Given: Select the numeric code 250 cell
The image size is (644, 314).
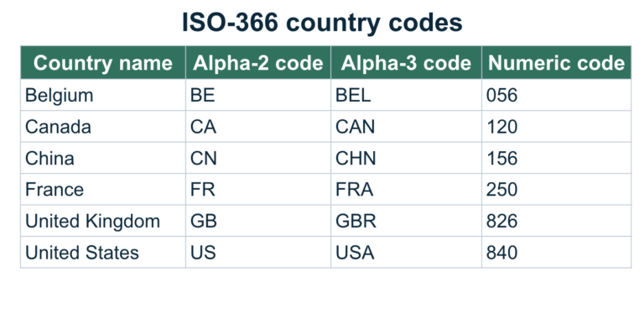Looking at the screenshot, I should point(557,190).
